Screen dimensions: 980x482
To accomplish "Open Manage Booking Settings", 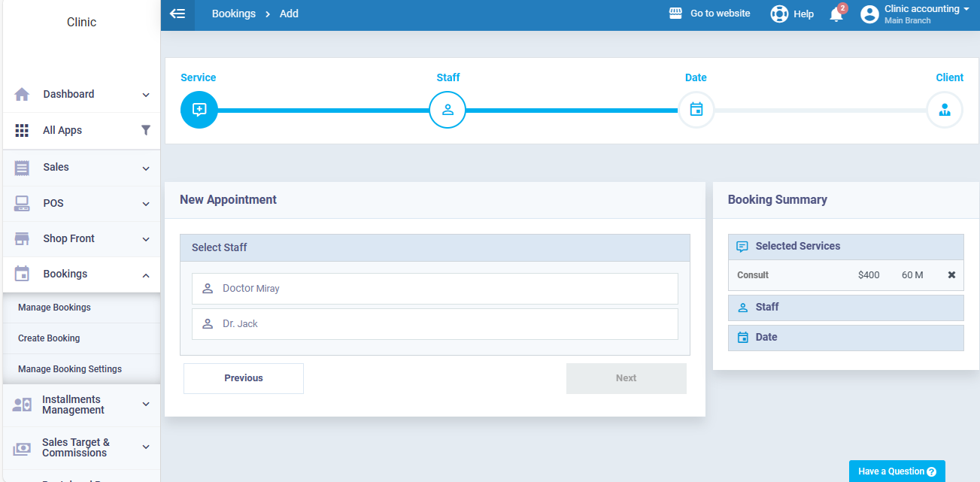I will tap(70, 369).
